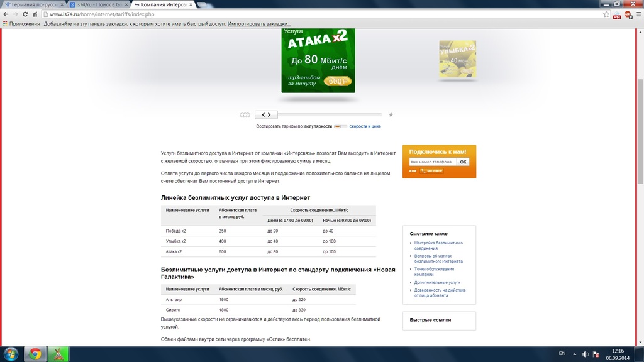Click the page vertical scrollbar thumb

coord(640,131)
